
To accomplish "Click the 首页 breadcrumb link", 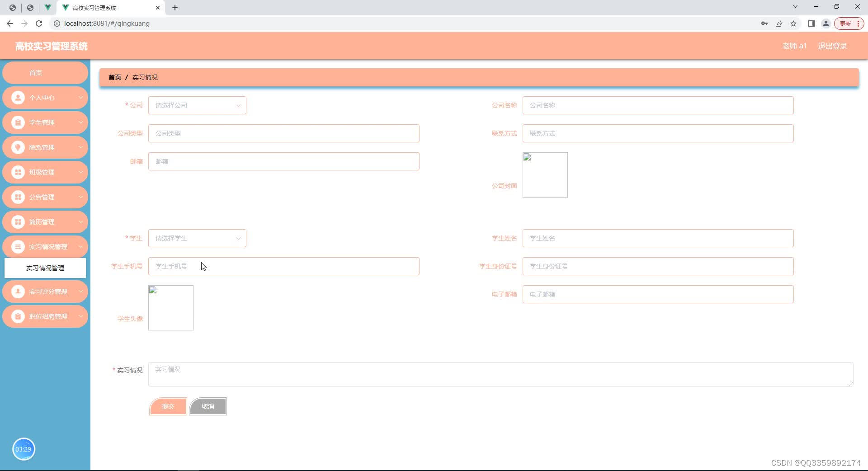I will (x=115, y=77).
